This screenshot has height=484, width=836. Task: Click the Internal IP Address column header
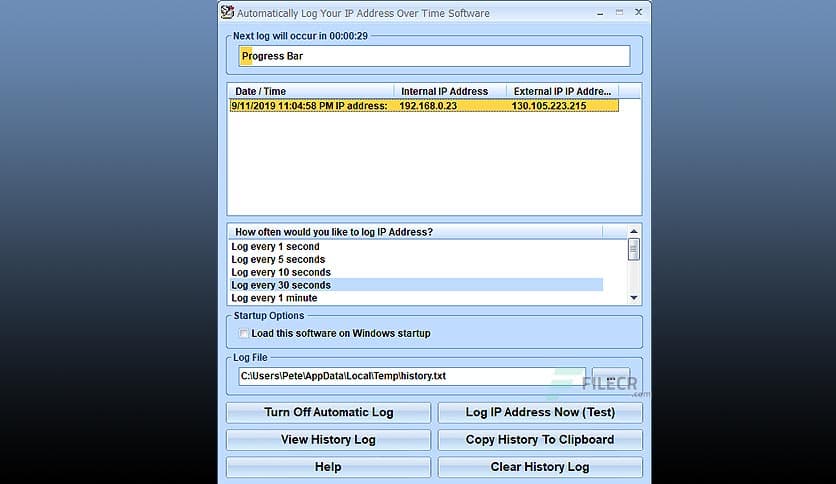tap(451, 91)
